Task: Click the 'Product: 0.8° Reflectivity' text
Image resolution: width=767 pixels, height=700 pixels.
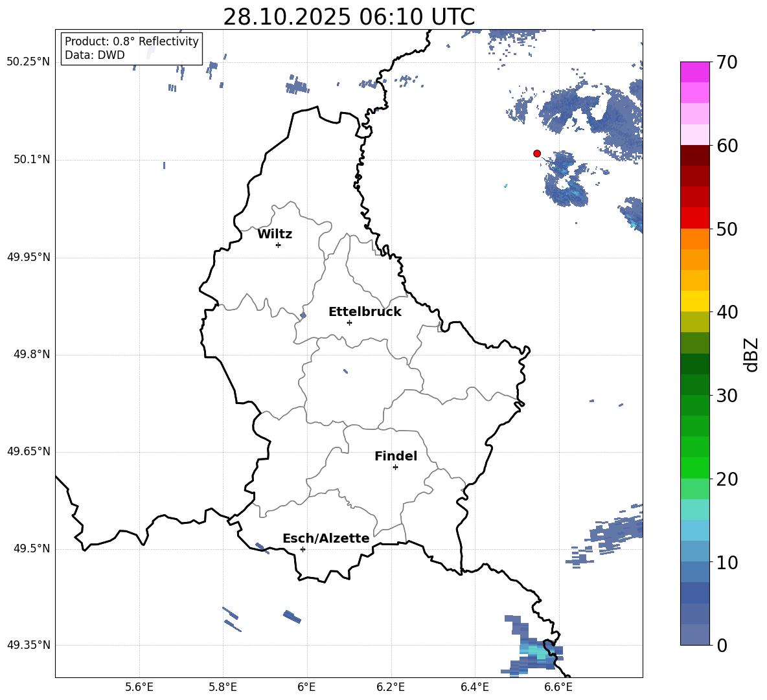Action: (132, 41)
